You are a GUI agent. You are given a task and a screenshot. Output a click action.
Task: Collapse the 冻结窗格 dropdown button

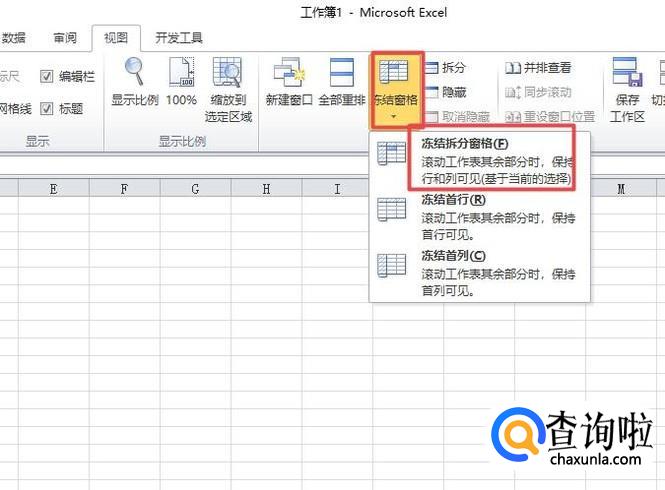click(394, 90)
